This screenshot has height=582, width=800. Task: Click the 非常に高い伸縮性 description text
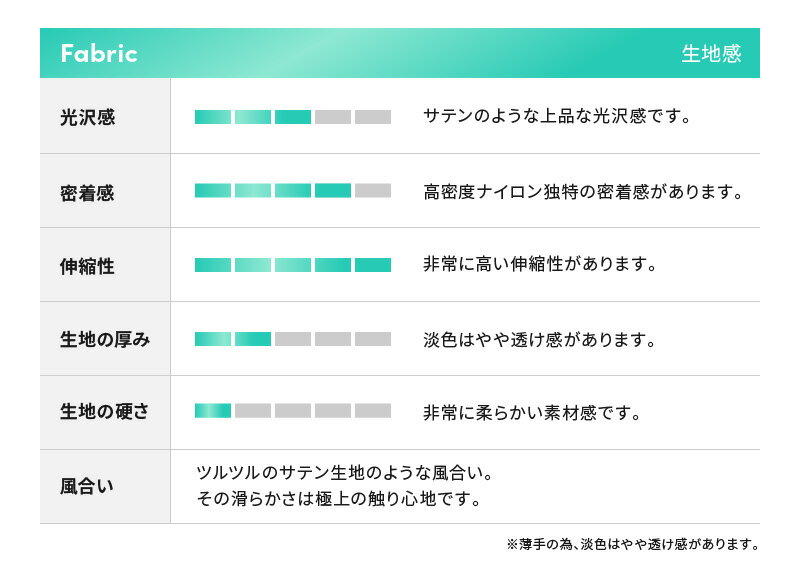[539, 266]
